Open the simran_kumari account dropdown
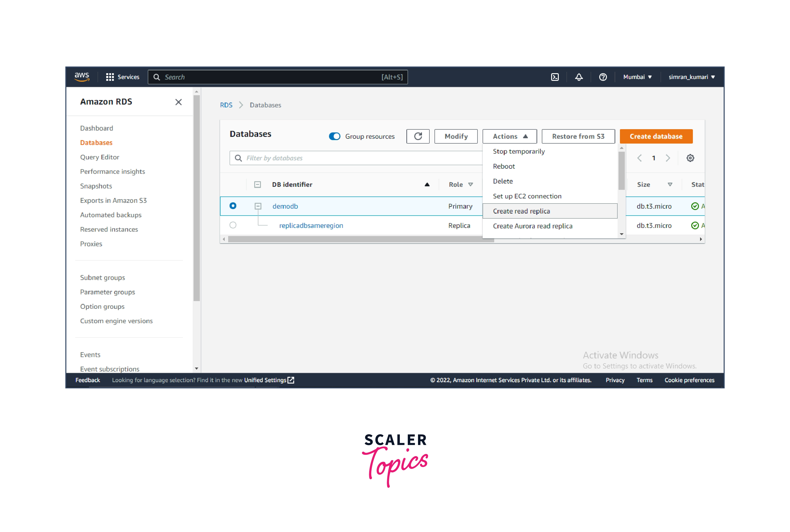The width and height of the screenshot is (790, 532). pos(691,77)
